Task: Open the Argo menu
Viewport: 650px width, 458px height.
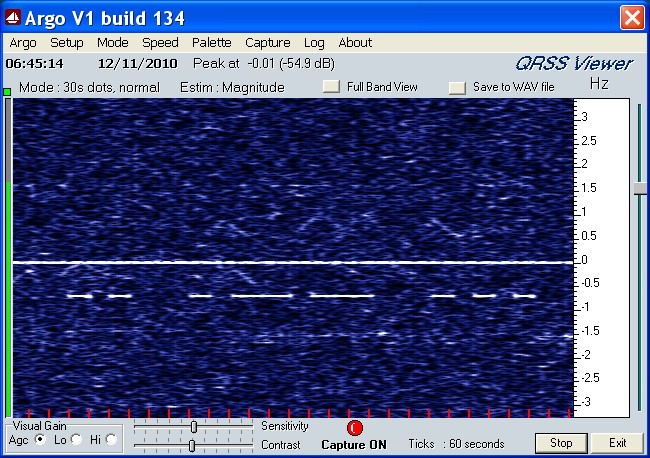Action: coord(23,43)
